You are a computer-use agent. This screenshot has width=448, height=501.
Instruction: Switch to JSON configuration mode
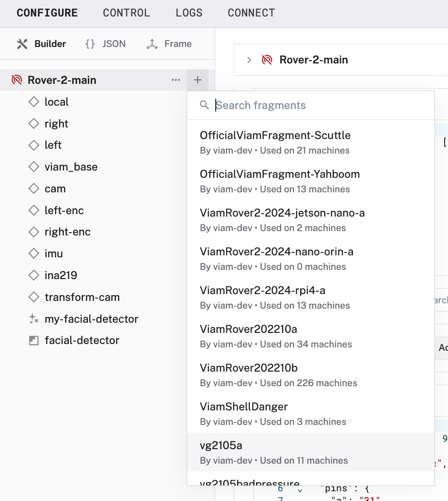point(105,44)
